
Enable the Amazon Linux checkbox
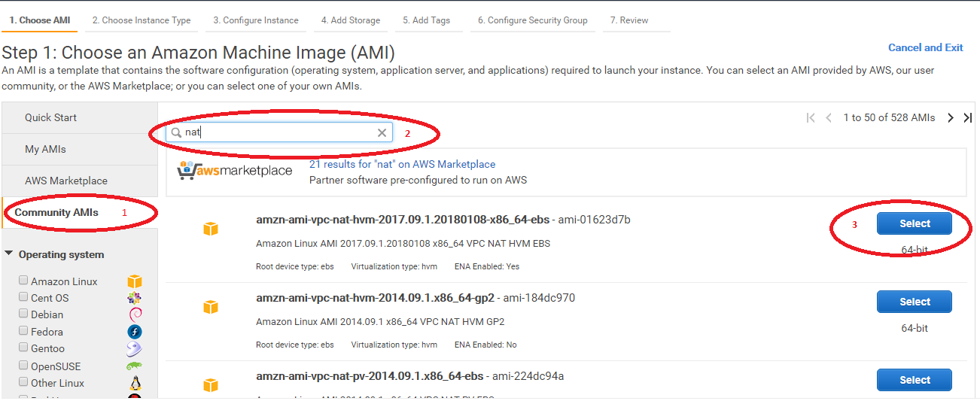tap(24, 281)
